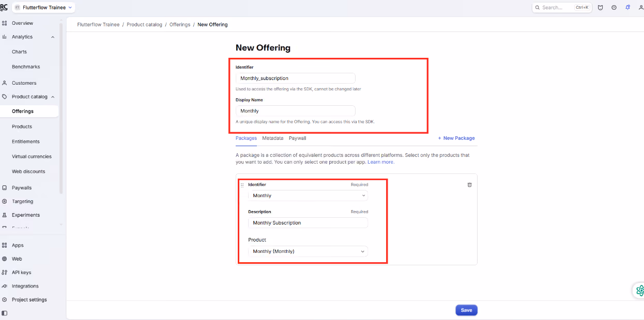644x320 pixels.
Task: Switch to the Metadata tab
Action: point(272,138)
